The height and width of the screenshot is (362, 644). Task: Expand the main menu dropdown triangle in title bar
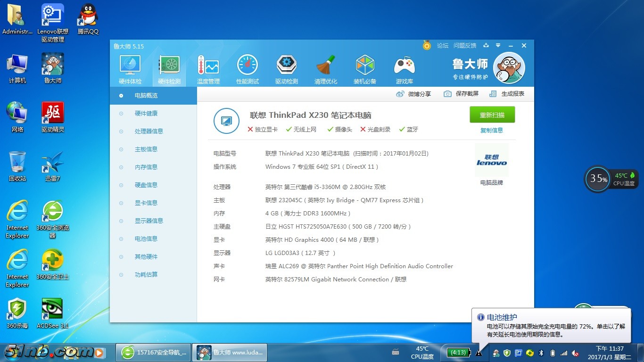pos(498,46)
